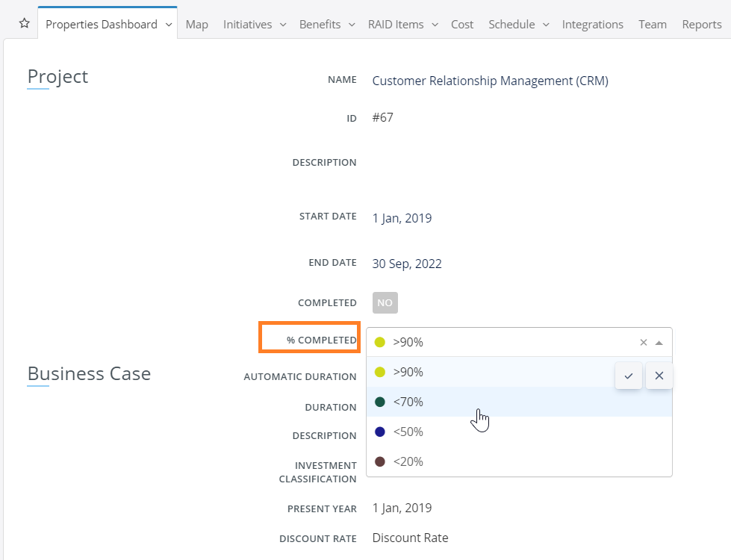The image size is (731, 560).
Task: Select the <20% completion option
Action: pos(408,461)
